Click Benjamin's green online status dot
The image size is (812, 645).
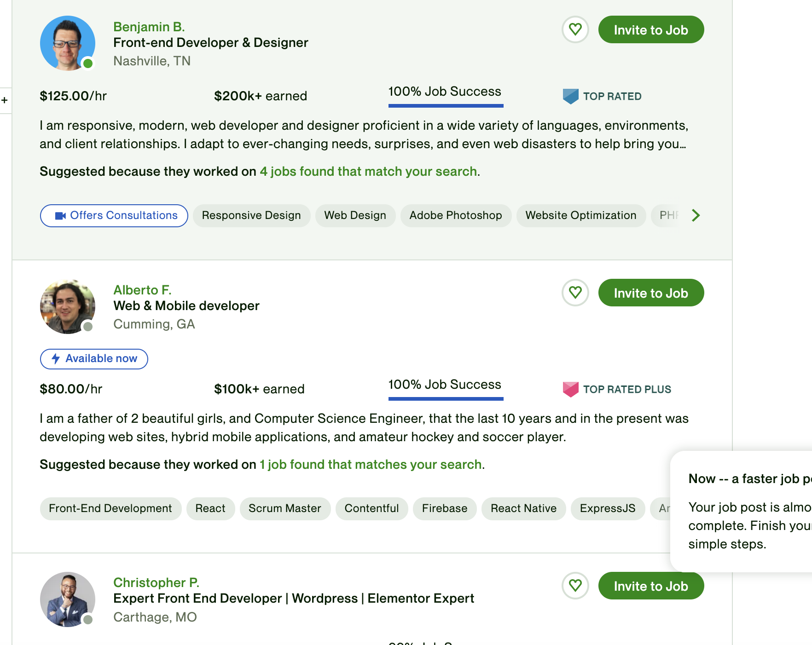click(87, 63)
